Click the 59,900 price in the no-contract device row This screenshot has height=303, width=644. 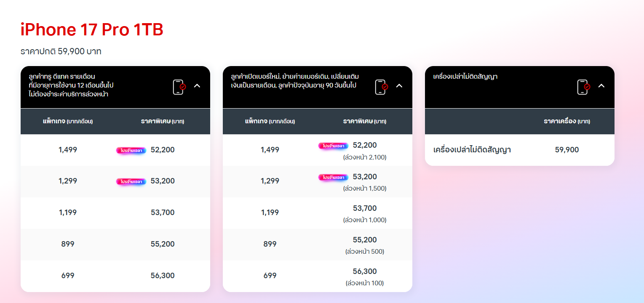[567, 150]
